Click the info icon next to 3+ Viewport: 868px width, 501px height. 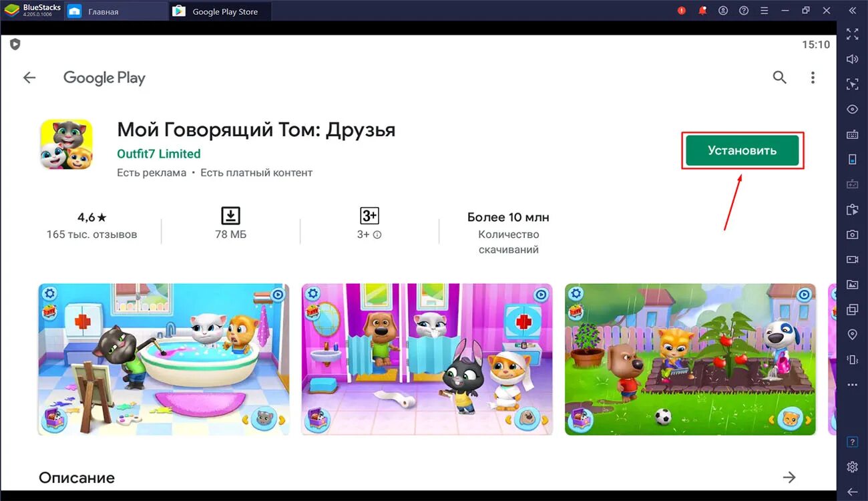[x=377, y=234]
